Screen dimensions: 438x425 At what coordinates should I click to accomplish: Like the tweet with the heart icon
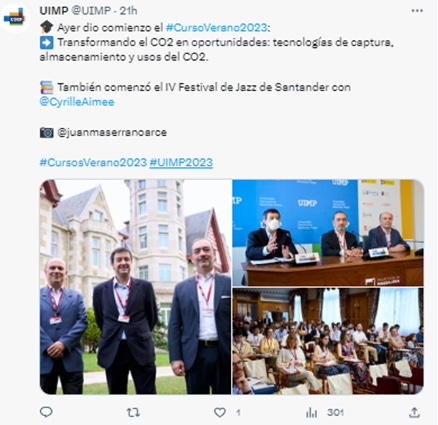tap(220, 413)
